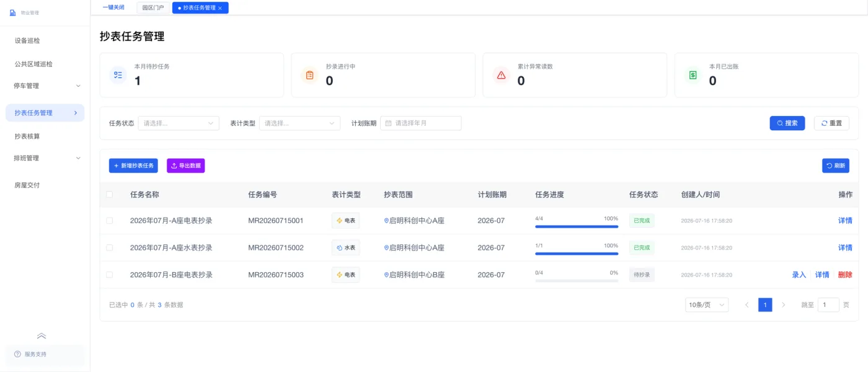Open the 表计类型 dropdown
The width and height of the screenshot is (868, 372).
tap(299, 123)
